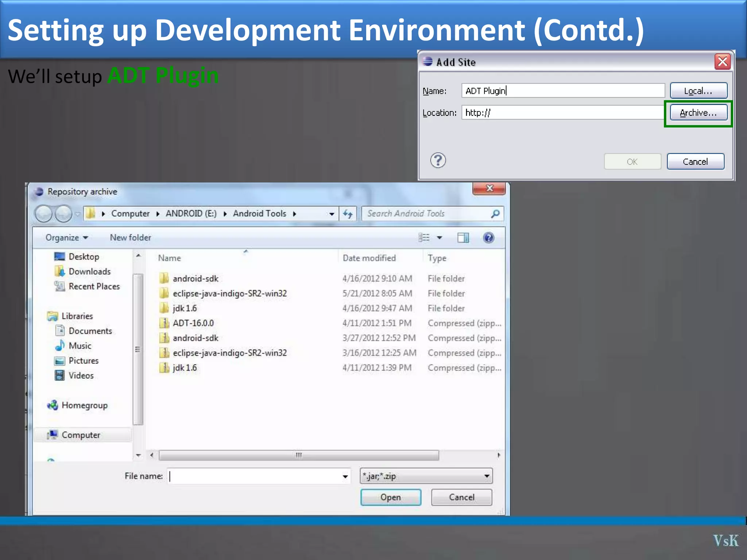747x560 pixels.
Task: Click the magnifier search icon
Action: pos(495,214)
